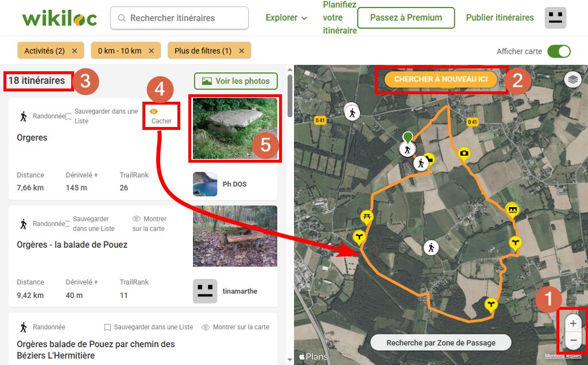588x365 pixels.
Task: Disable the Afficher carte switch
Action: pos(559,51)
